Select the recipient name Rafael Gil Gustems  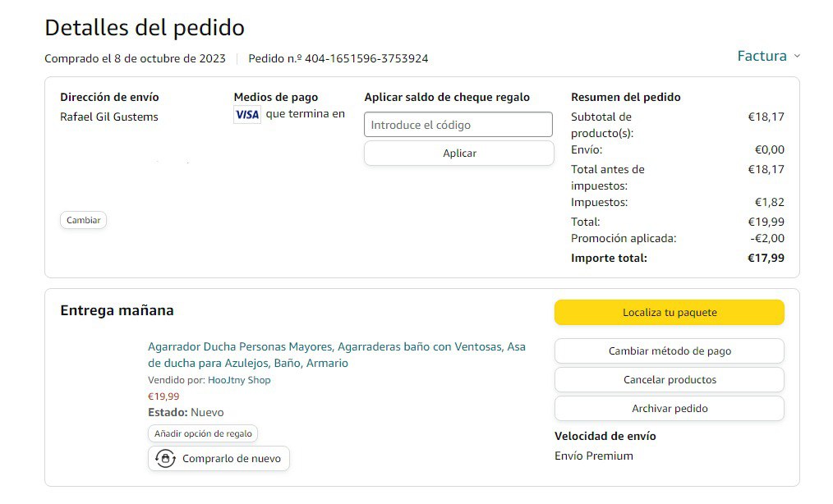click(x=109, y=117)
